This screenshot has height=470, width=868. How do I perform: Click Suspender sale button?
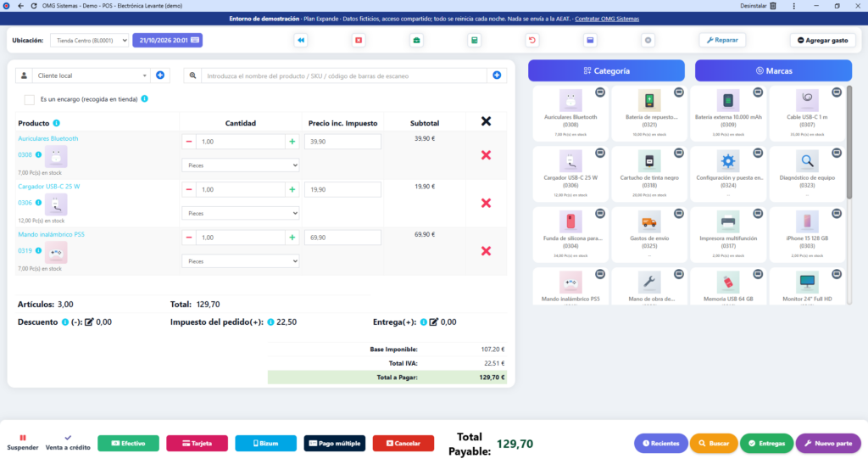(x=23, y=443)
